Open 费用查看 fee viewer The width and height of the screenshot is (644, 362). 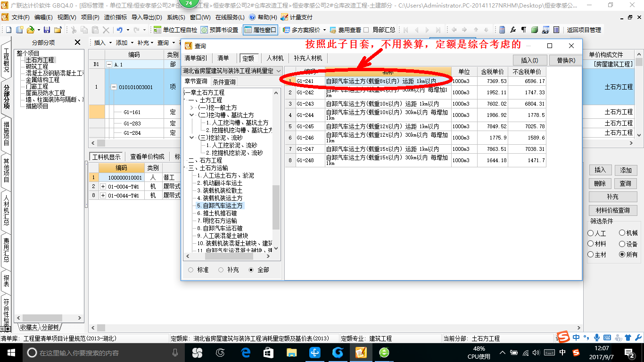click(346, 30)
